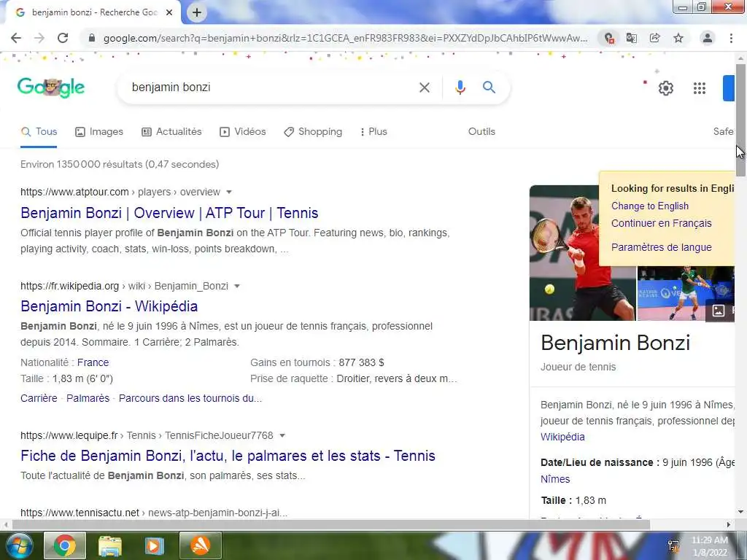Open the more images icon on photos
Viewport: 747px width, 560px height.
[x=718, y=311]
